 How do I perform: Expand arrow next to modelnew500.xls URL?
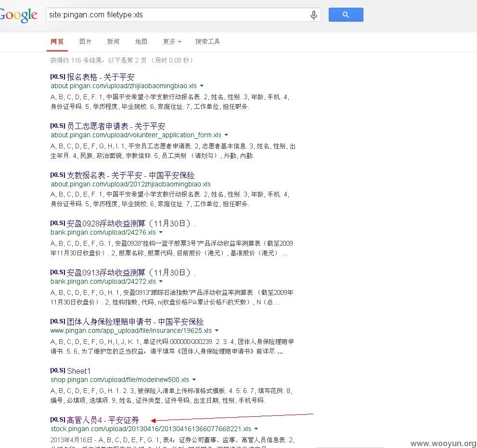click(x=194, y=380)
